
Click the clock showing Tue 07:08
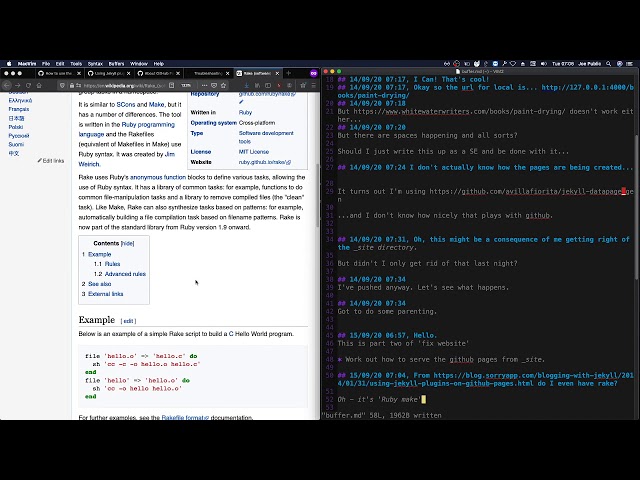pyautogui.click(x=563, y=64)
